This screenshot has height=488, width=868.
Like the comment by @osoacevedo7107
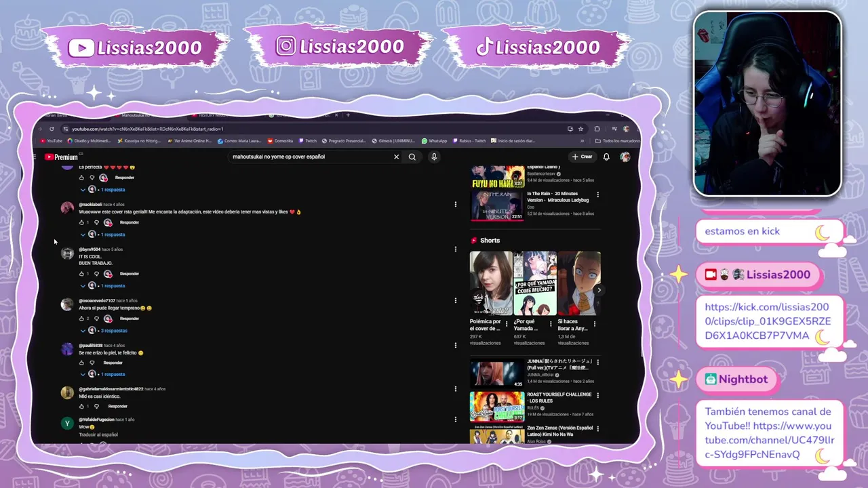coord(81,319)
